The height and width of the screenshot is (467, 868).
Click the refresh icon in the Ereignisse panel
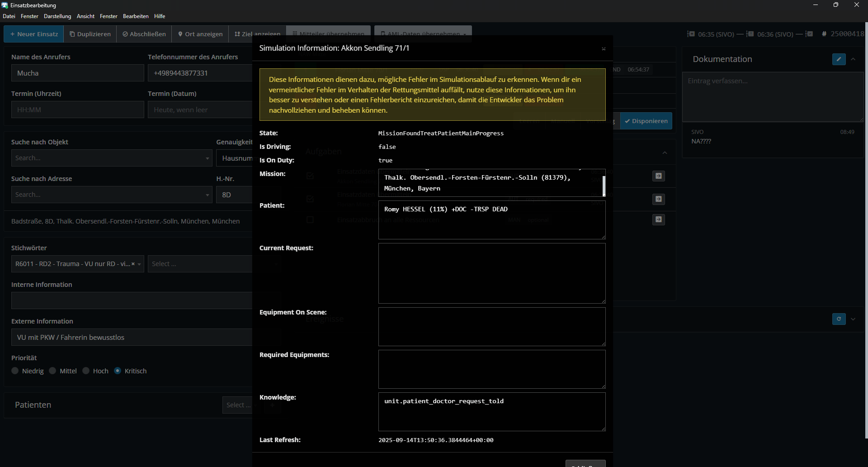[x=839, y=319]
